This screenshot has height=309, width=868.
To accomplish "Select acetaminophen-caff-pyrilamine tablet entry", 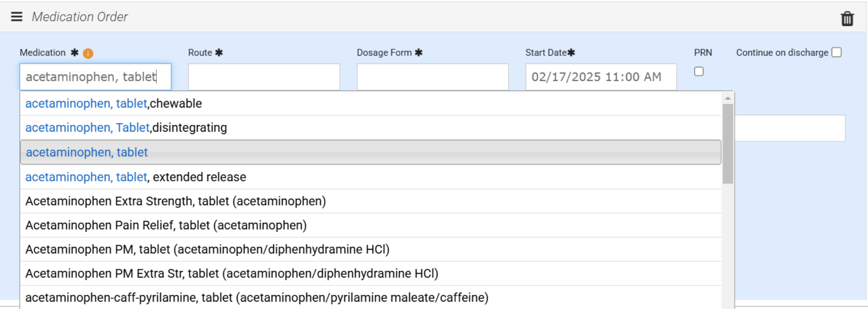I will (257, 298).
